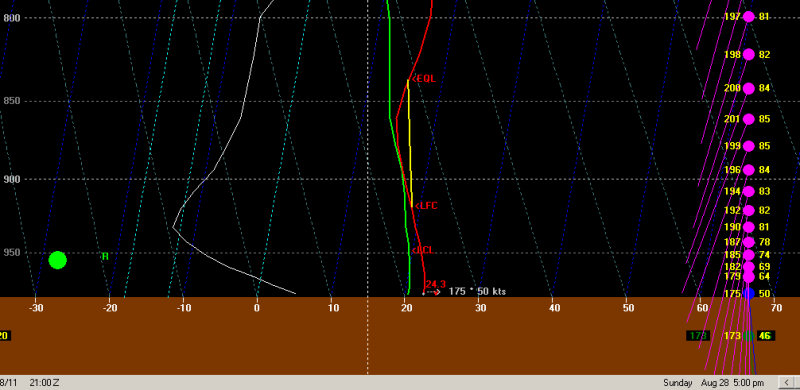Click the wind direction value '182'
This screenshot has width=800, height=390.
click(732, 267)
